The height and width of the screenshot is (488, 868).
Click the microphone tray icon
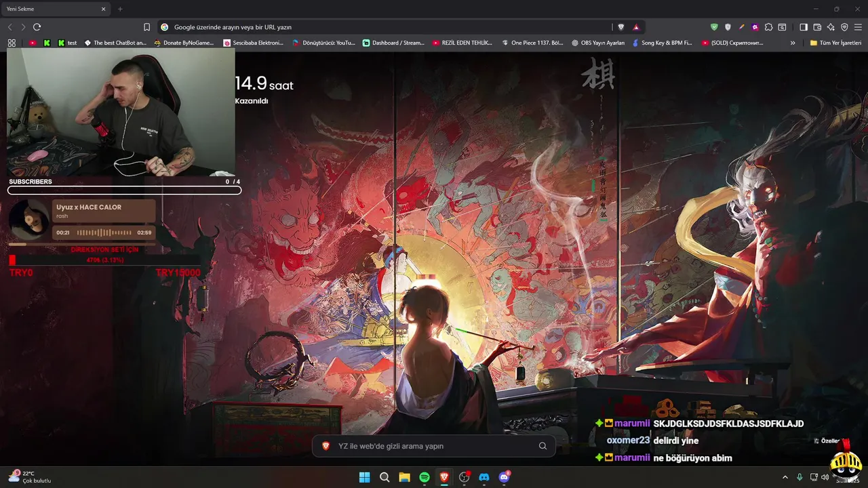[800, 477]
